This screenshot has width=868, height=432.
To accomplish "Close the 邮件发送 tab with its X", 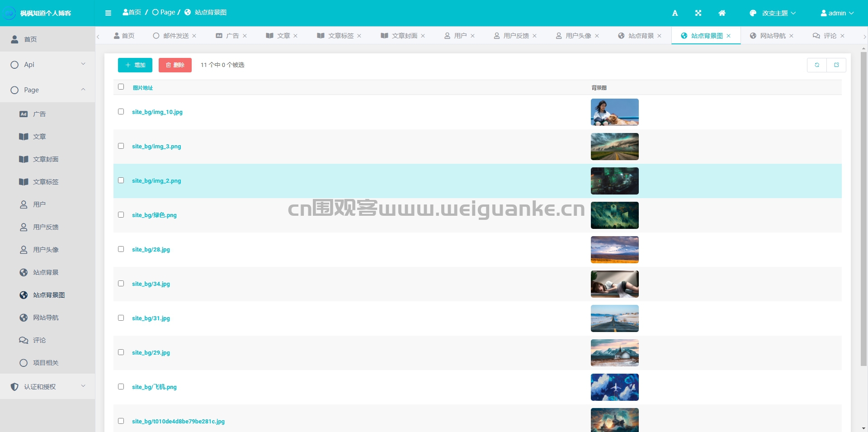I will (x=194, y=36).
